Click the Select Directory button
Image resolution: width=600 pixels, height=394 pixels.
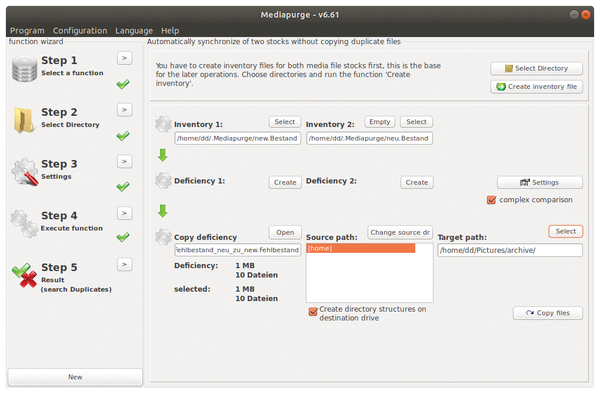[536, 68]
